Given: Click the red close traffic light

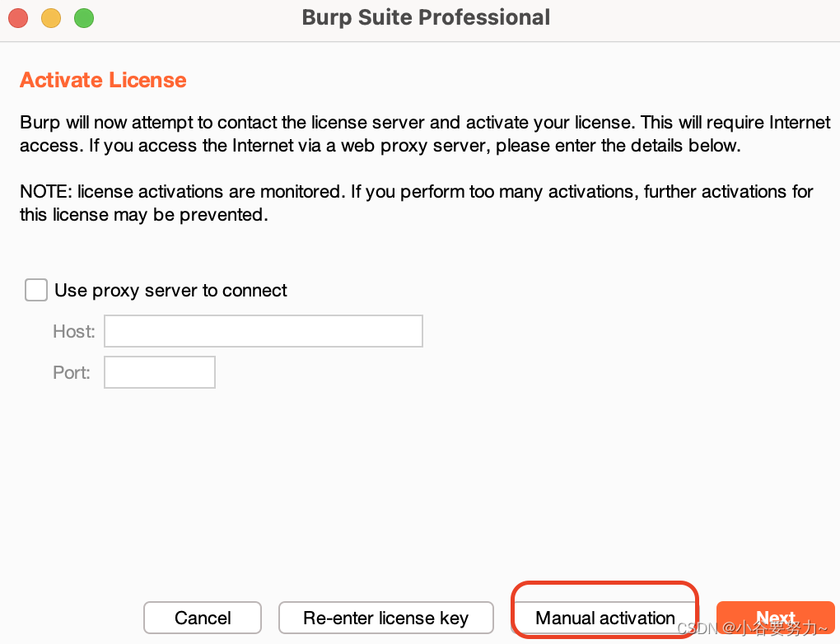Looking at the screenshot, I should click(x=18, y=17).
